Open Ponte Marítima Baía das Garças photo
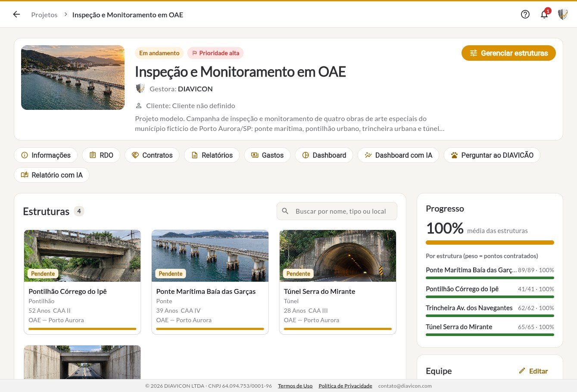The width and height of the screenshot is (577, 392). (210, 256)
